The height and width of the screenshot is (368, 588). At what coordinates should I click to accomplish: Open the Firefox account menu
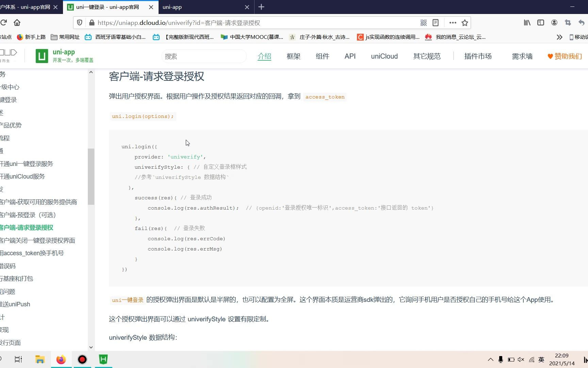pyautogui.click(x=554, y=22)
